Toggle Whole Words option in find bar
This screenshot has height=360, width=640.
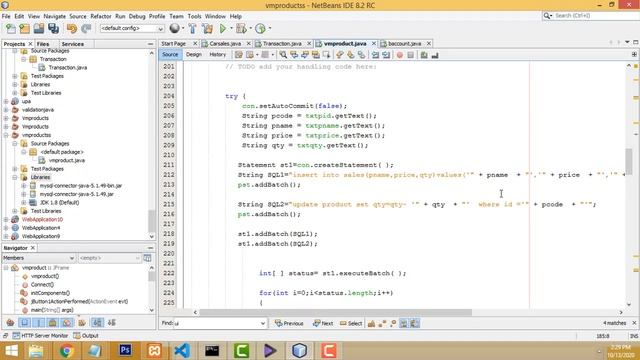[382, 323]
